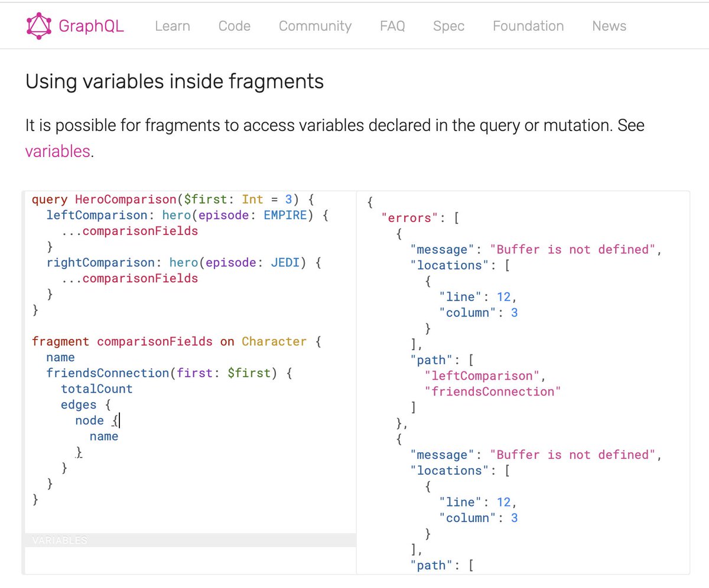Click inside the variables editor input area
Screen dimensions: 709x588
(x=190, y=560)
